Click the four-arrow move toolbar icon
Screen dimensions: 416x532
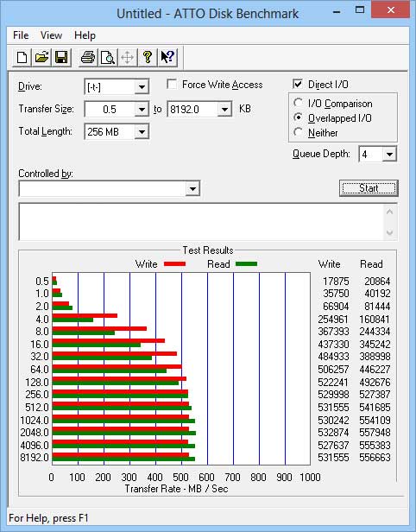(x=128, y=57)
